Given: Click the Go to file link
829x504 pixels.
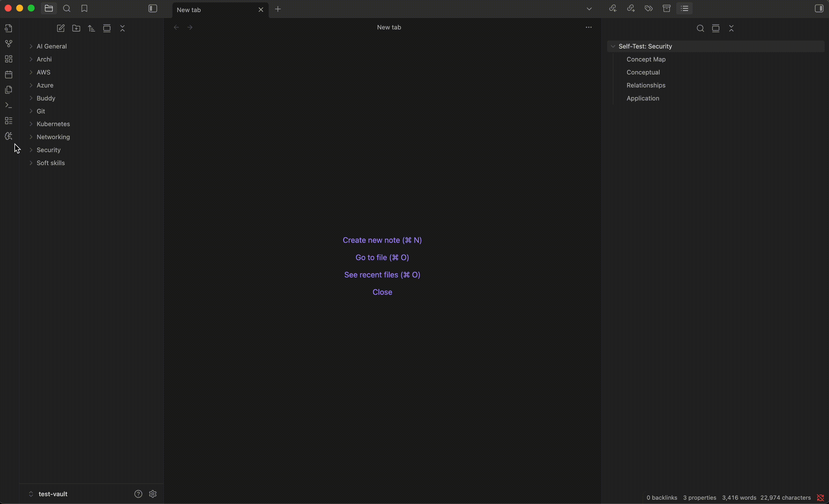Looking at the screenshot, I should pyautogui.click(x=382, y=257).
